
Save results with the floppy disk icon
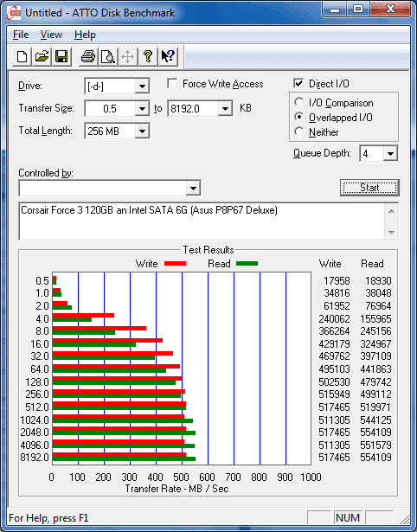[x=61, y=56]
